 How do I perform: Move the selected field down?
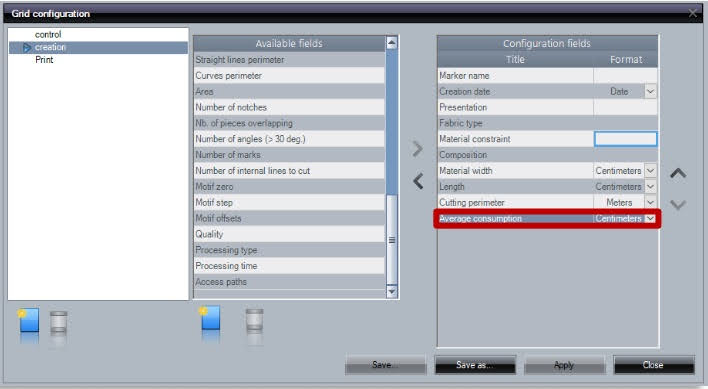(x=678, y=205)
